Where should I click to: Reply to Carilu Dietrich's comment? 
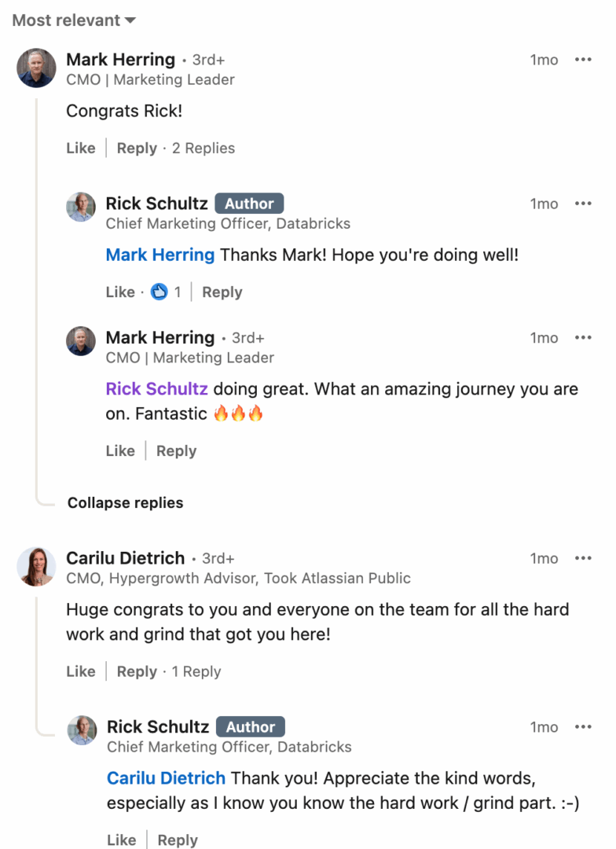click(137, 671)
